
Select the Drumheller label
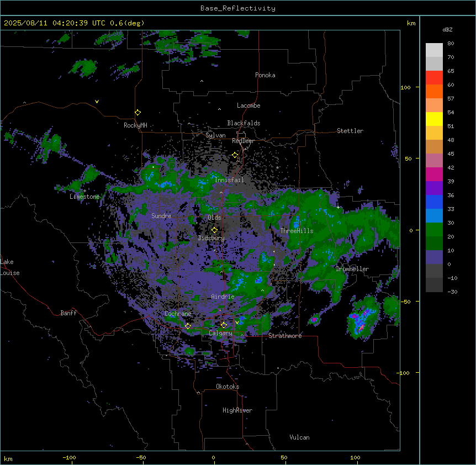[352, 269]
